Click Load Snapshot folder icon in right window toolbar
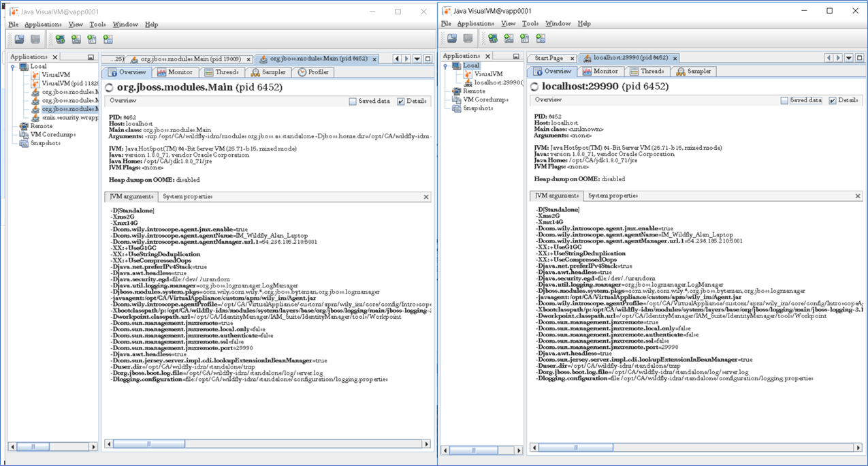 [453, 39]
